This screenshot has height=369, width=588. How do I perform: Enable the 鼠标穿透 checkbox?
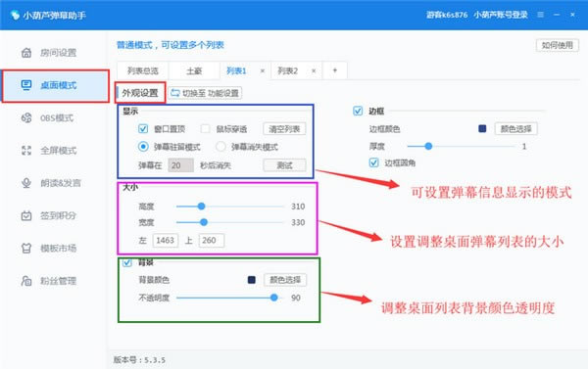pos(205,129)
